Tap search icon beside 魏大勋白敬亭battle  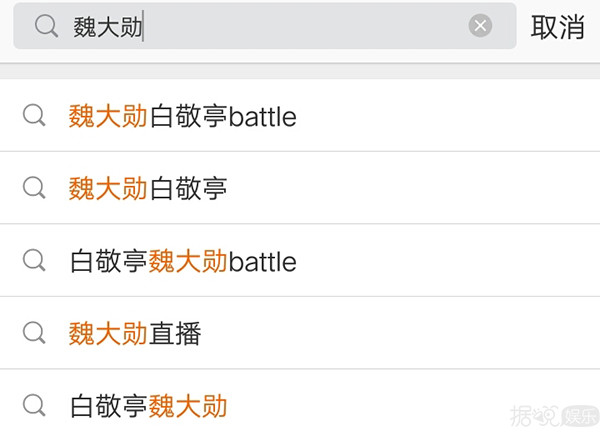34,115
